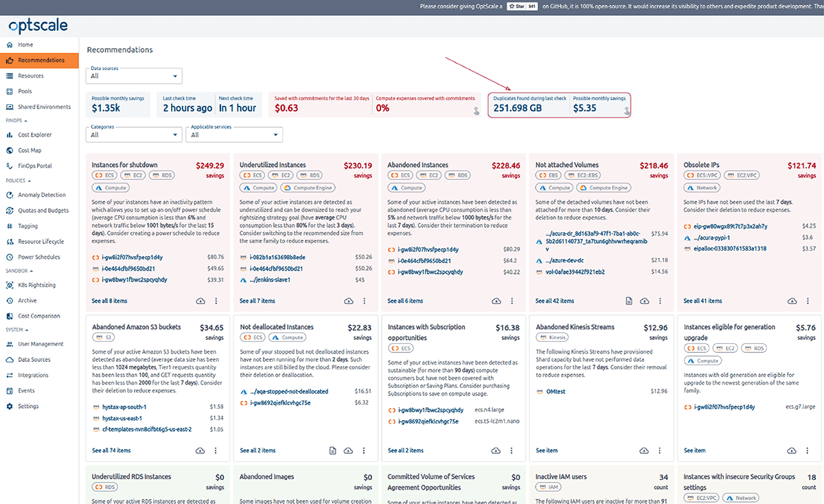Click See all 8 items link
824x504 pixels.
(x=109, y=301)
